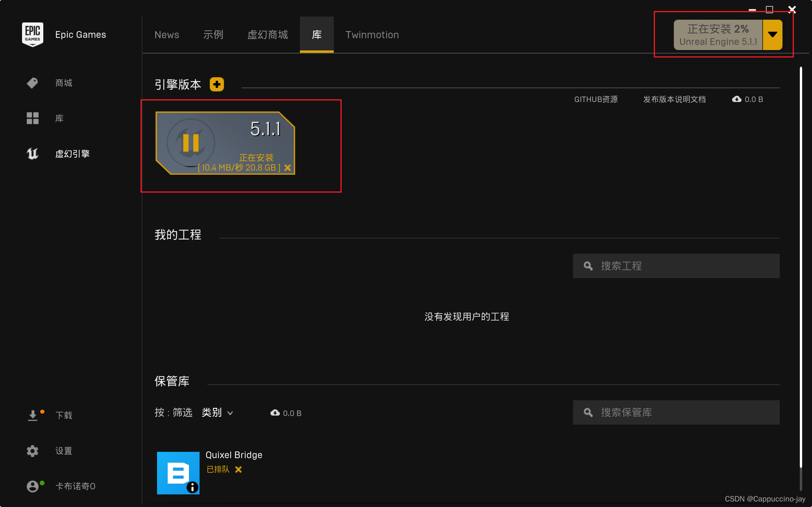This screenshot has width=812, height=507.
Task: Open 虚幻商城 marketplace tab
Action: point(268,35)
